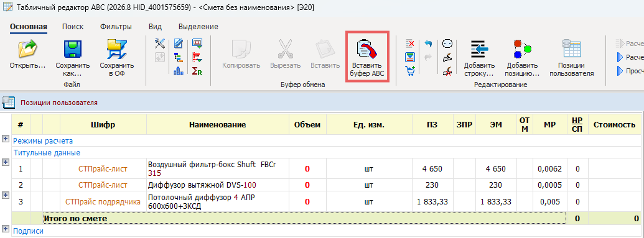Click the blue notepad with pencil icon
Image resolution: width=644 pixels, height=238 pixels.
pyautogui.click(x=178, y=43)
